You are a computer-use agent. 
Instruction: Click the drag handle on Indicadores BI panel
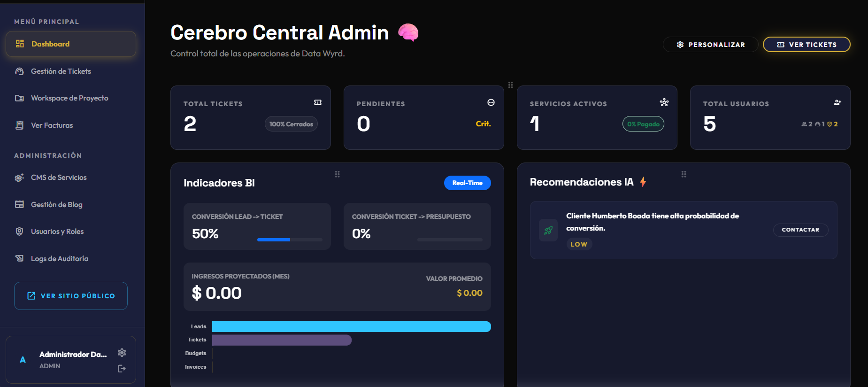click(337, 174)
